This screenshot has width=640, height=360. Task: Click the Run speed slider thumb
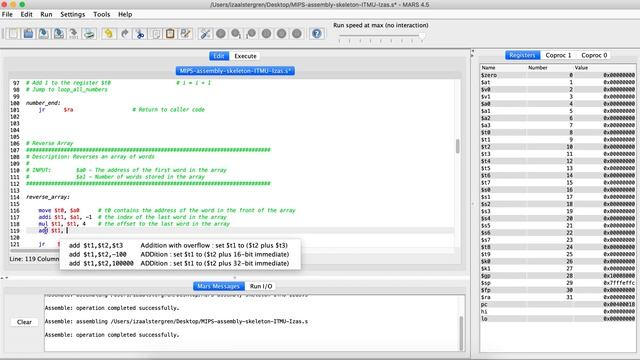(422, 37)
